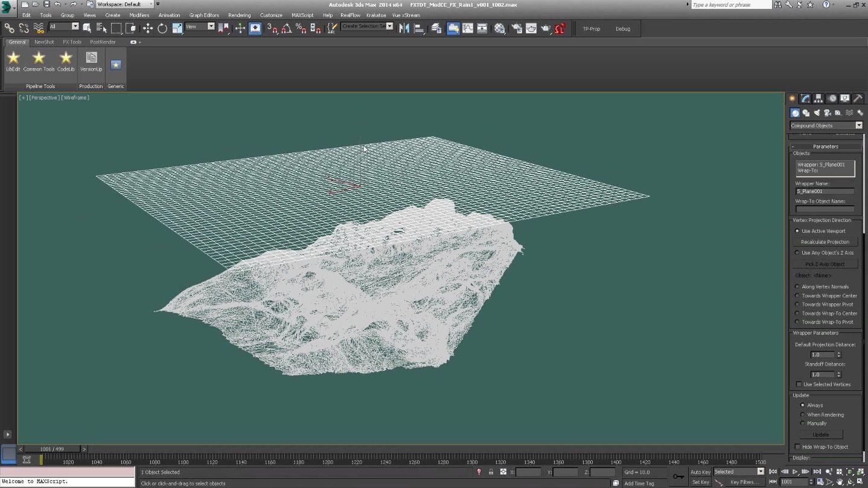The image size is (868, 488).
Task: Select Use Any Object's Z Axis option
Action: pos(797,253)
